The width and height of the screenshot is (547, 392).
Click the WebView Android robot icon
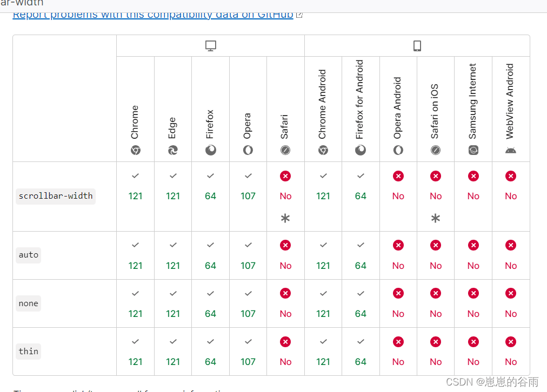[510, 151]
